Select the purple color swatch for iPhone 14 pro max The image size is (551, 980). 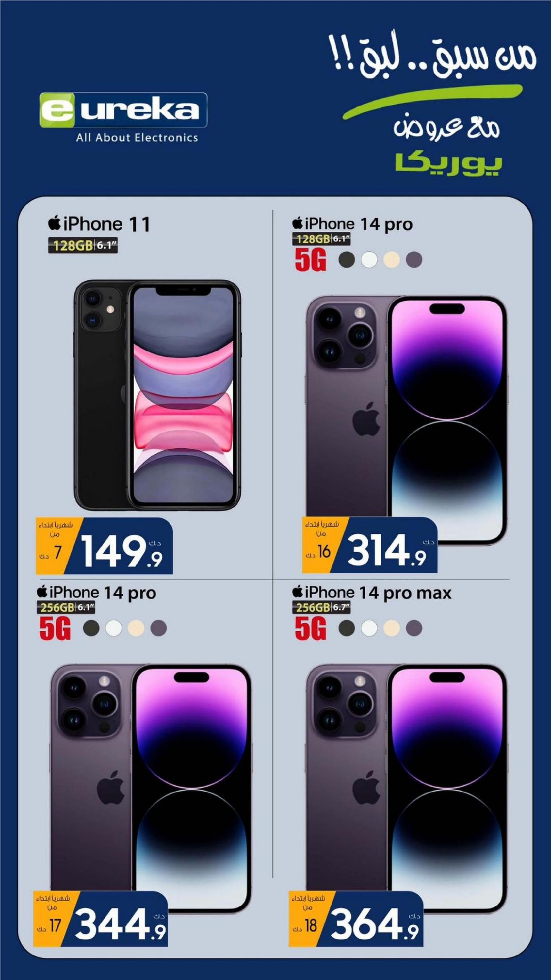[414, 629]
